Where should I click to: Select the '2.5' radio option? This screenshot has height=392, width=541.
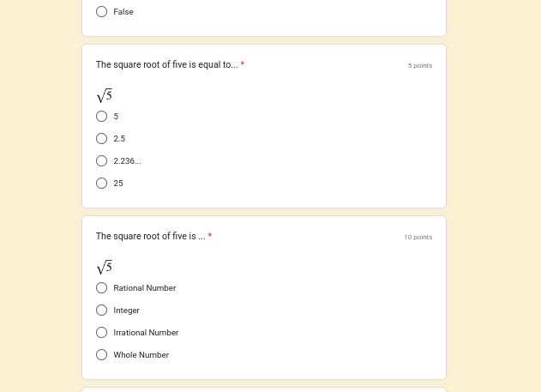[x=101, y=139]
